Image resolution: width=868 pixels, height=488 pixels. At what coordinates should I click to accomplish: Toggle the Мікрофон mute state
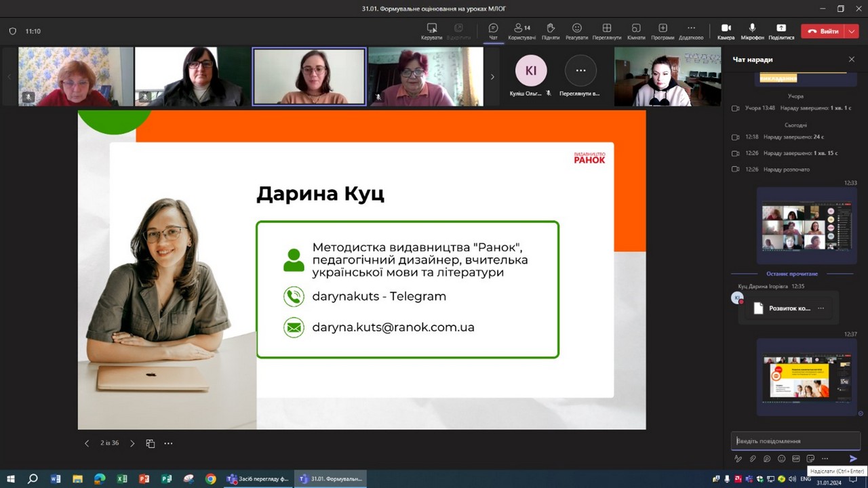pos(752,31)
